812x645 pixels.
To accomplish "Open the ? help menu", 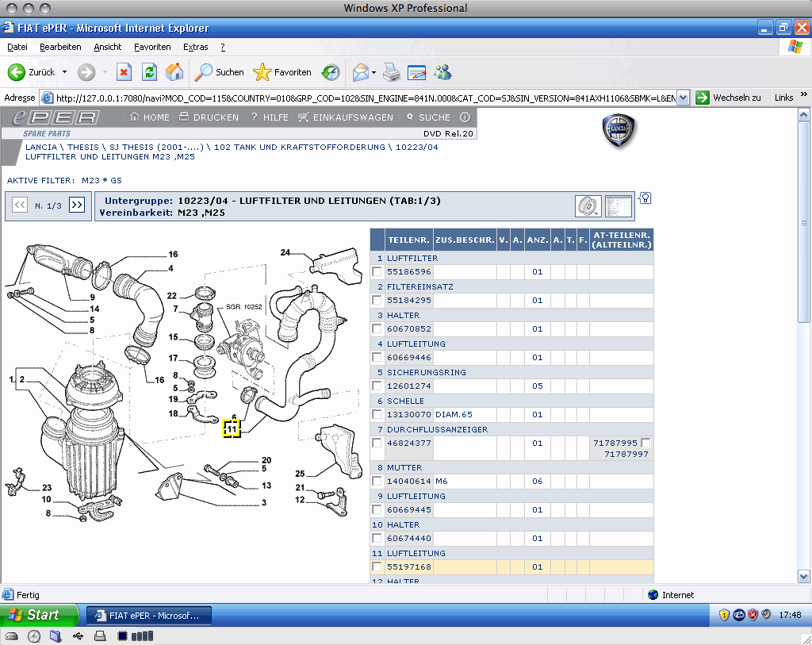I will (223, 47).
